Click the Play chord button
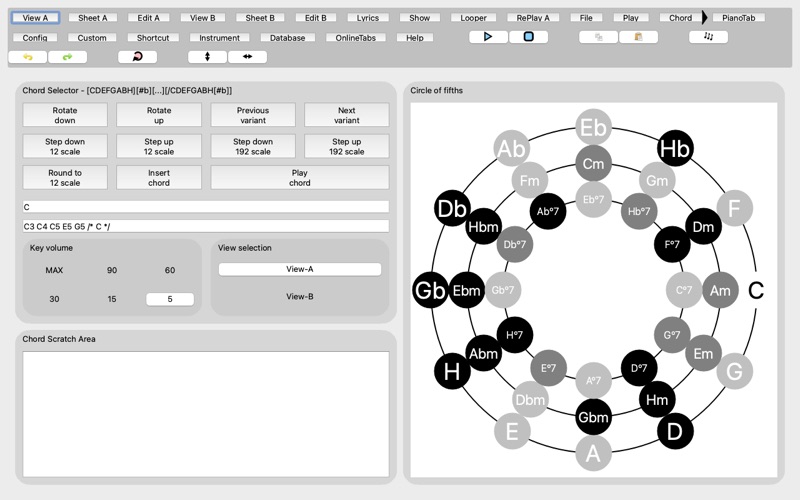The image size is (800, 500). coord(299,177)
